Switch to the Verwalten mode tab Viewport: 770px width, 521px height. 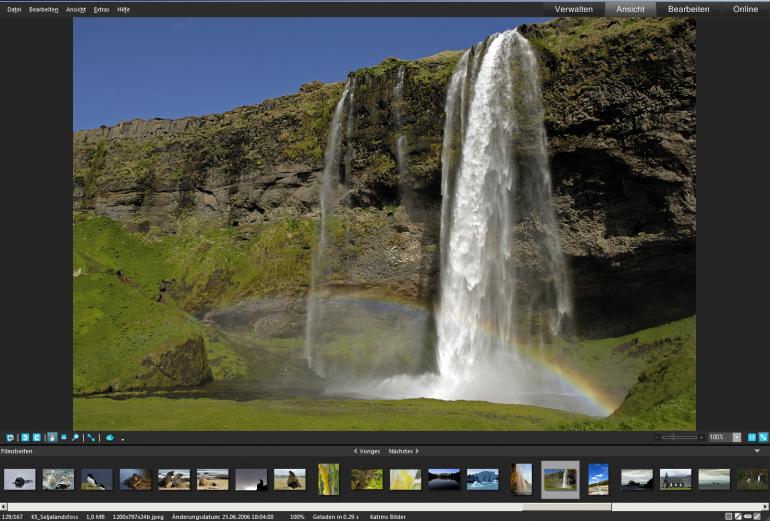point(574,9)
